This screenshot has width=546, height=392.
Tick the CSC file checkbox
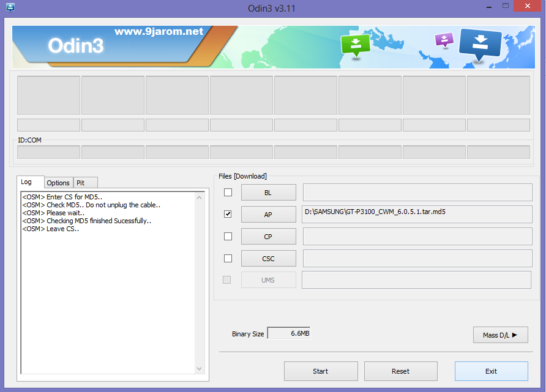[228, 259]
